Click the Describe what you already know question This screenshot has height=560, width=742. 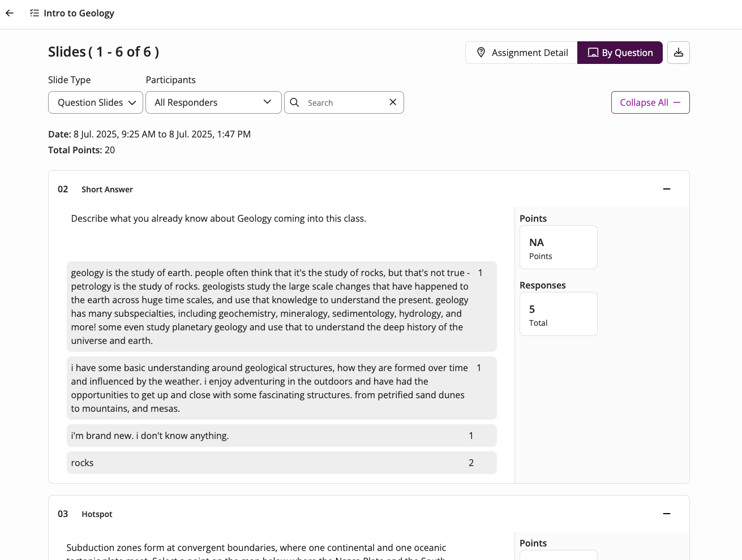[x=218, y=218]
